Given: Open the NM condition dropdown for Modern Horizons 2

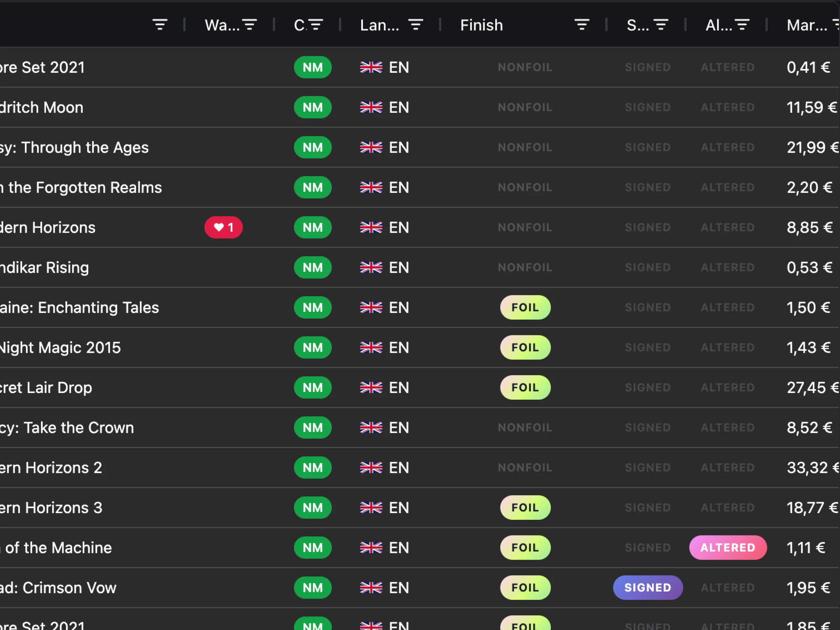Looking at the screenshot, I should click(x=313, y=468).
